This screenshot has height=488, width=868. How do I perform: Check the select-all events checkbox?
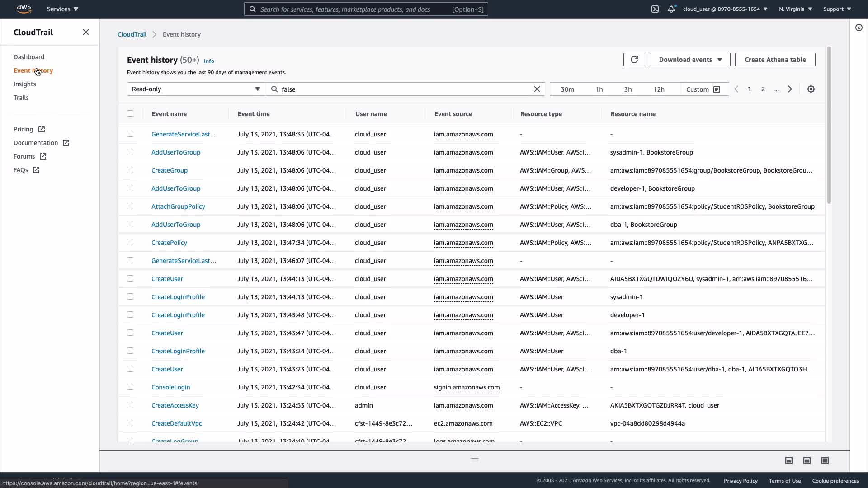coord(130,113)
